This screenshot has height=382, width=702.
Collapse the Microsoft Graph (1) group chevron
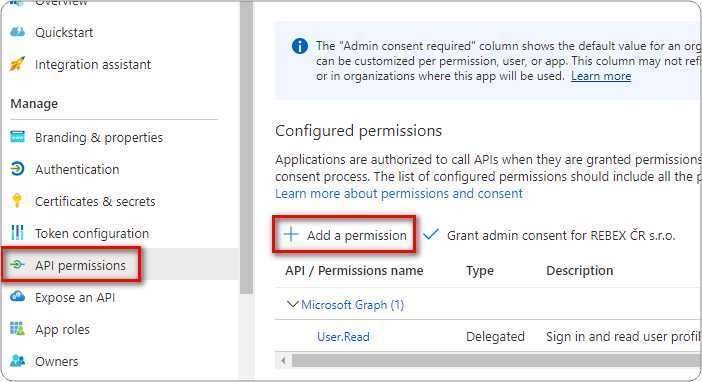coord(292,305)
